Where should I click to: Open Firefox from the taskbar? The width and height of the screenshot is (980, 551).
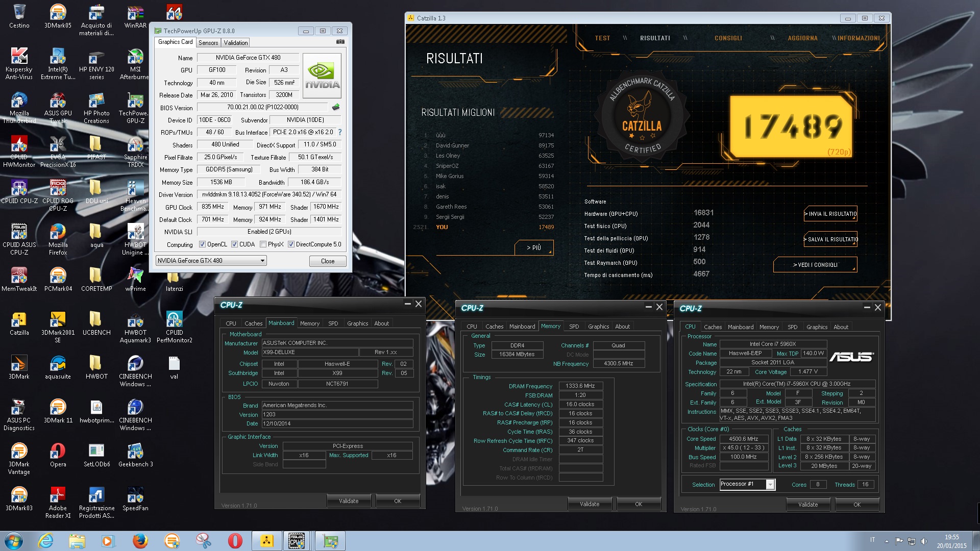tap(140, 541)
